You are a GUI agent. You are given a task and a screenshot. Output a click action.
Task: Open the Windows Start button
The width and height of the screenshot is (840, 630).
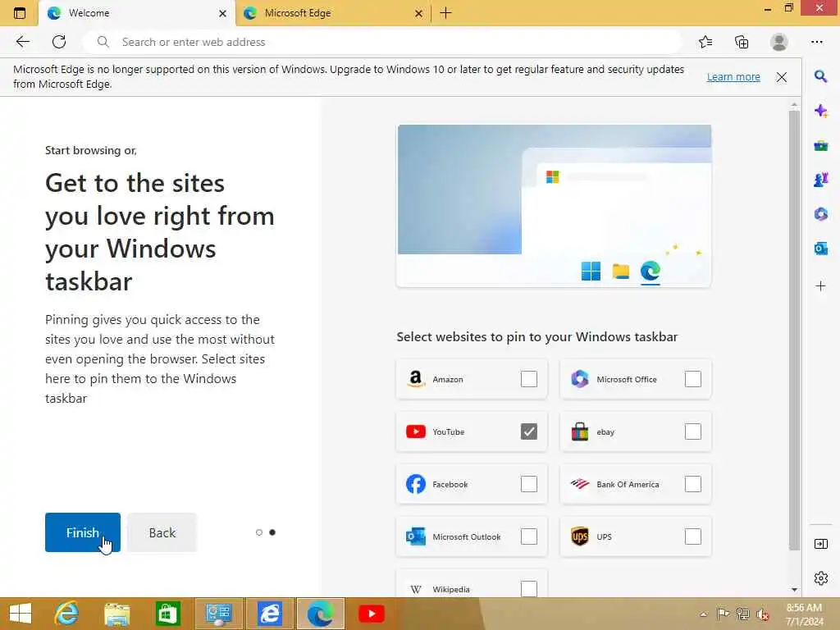coord(21,614)
